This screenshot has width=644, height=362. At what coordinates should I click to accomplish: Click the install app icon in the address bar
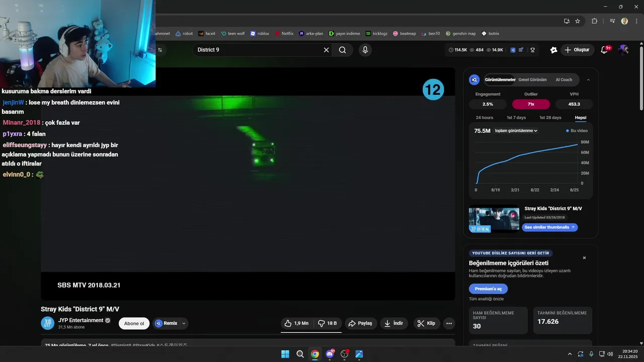[567, 21]
